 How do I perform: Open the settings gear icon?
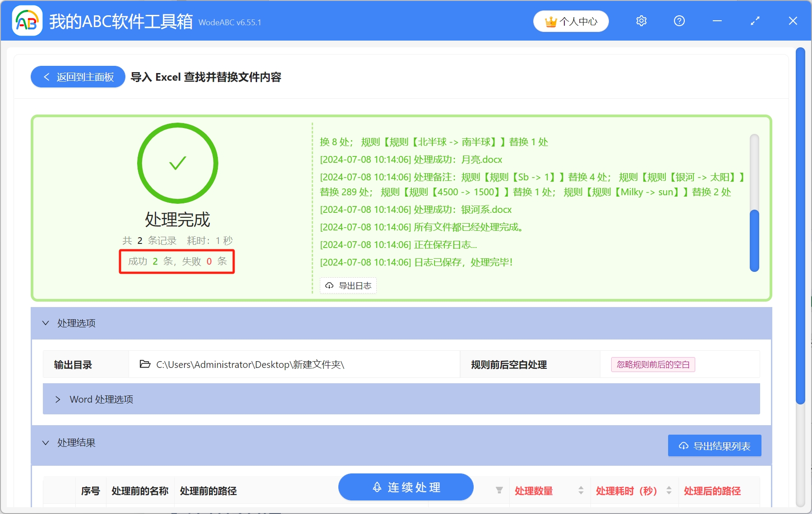[641, 21]
